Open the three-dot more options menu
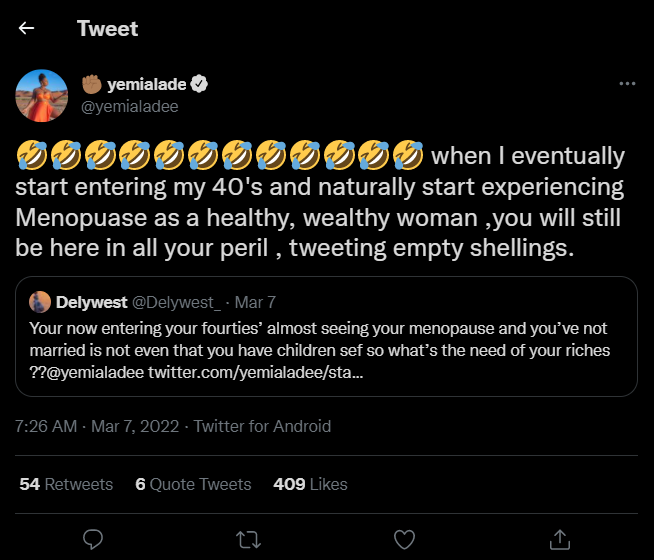The height and width of the screenshot is (560, 654). tap(627, 84)
